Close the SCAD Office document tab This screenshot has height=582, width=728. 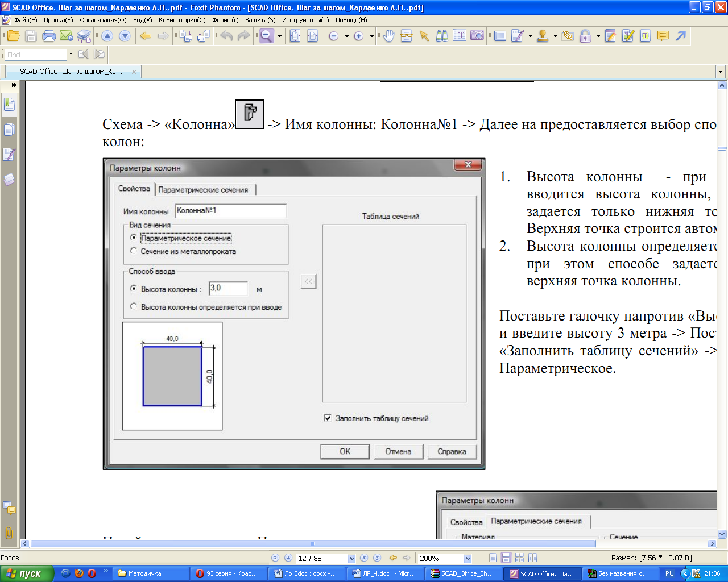[x=134, y=72]
